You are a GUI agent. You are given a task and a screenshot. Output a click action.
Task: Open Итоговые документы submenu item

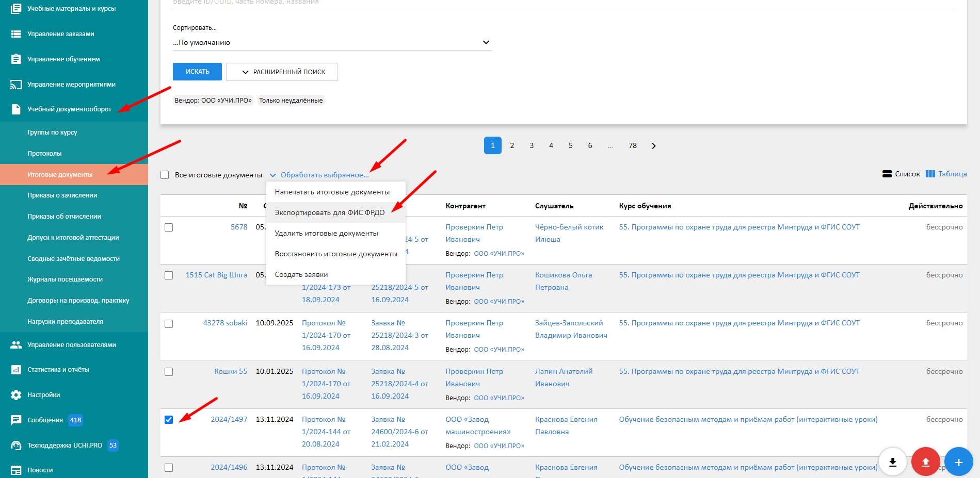coord(74,174)
